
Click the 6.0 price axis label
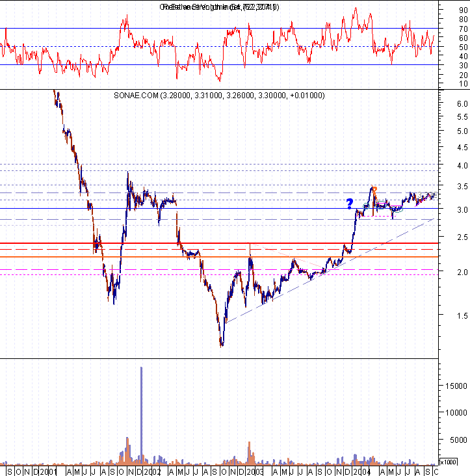point(462,104)
